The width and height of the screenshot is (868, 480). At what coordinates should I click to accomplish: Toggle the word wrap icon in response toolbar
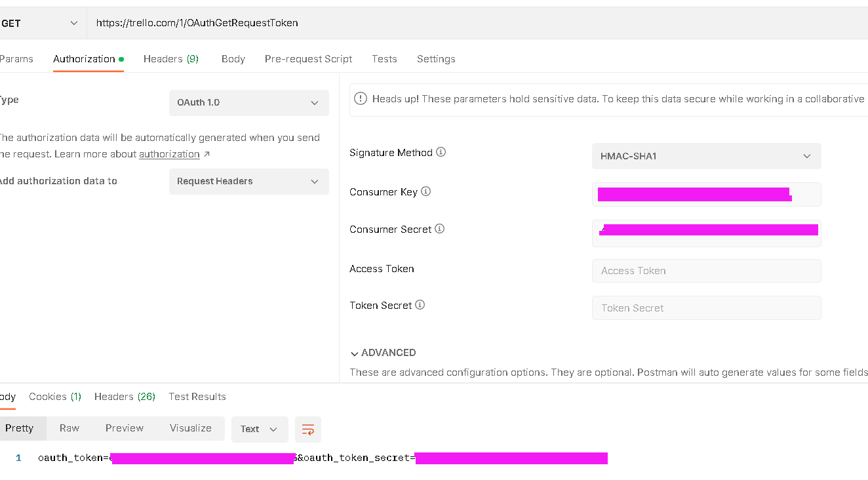308,429
